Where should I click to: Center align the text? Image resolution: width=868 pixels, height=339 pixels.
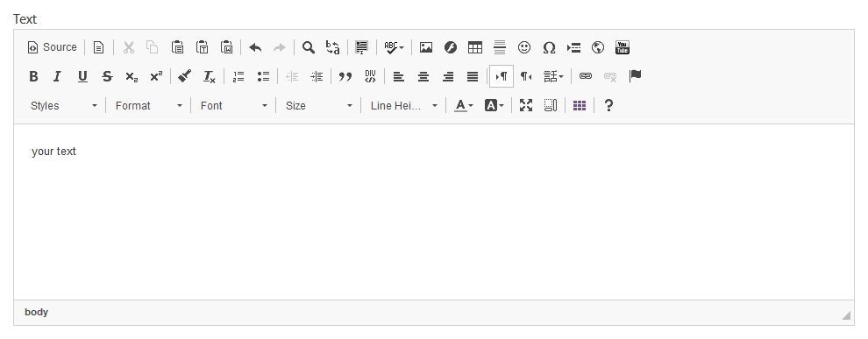coord(423,76)
